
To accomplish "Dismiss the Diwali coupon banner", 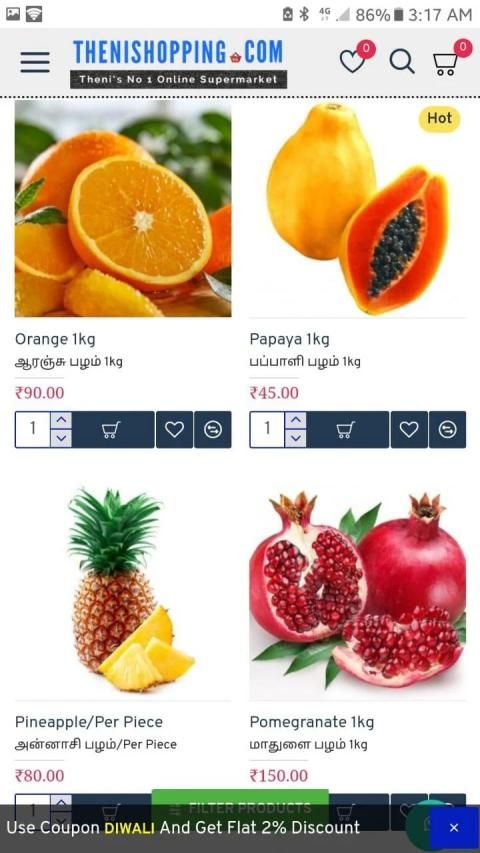I will [x=454, y=828].
